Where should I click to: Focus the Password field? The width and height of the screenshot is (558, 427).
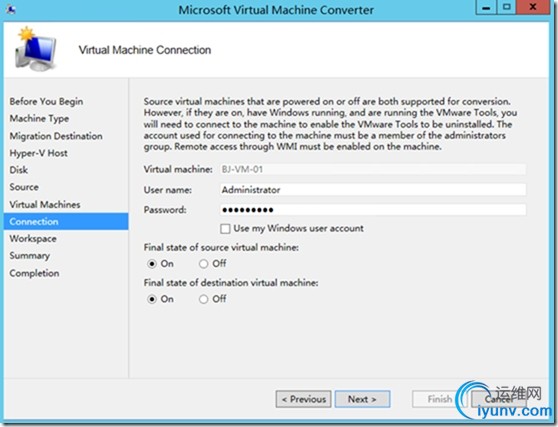point(373,210)
